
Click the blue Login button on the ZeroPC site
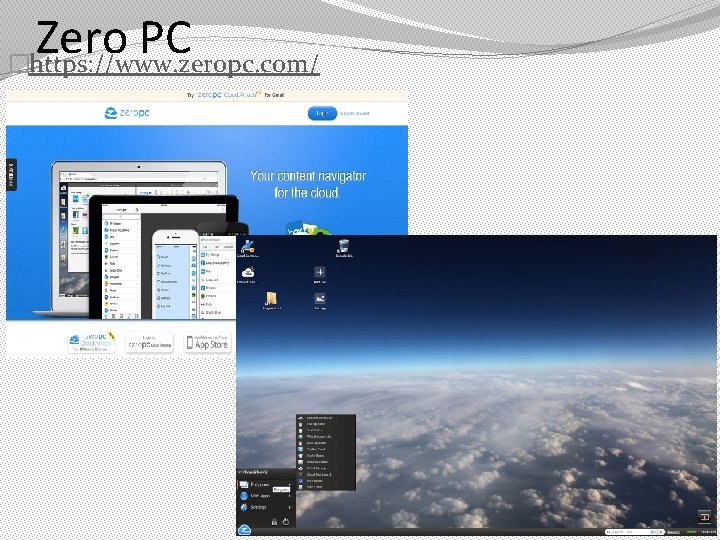322,113
